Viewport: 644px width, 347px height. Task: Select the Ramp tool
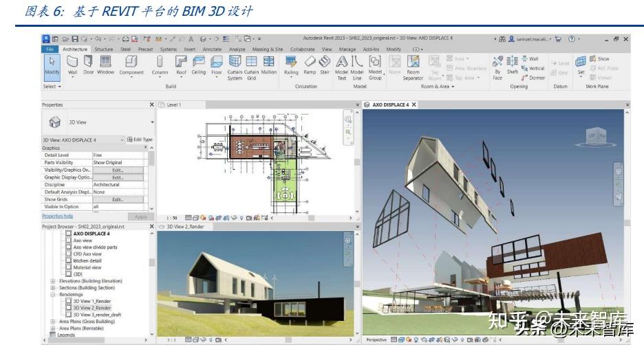click(310, 66)
